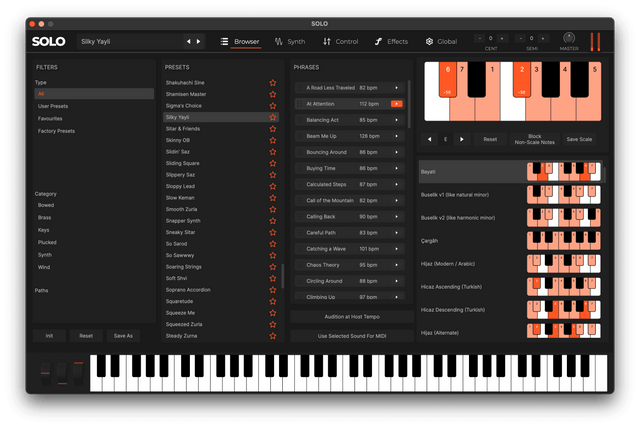Star the Shakuhachi Sine preset
The image size is (640, 428).
point(272,83)
